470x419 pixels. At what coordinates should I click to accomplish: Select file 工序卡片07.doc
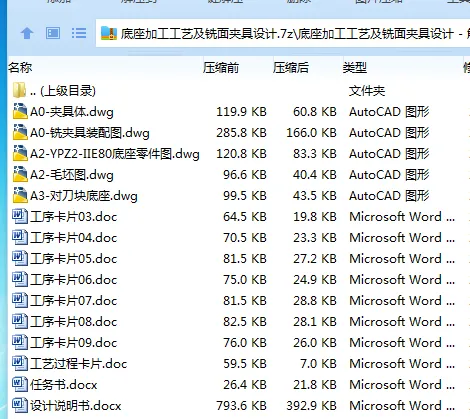pyautogui.click(x=74, y=301)
